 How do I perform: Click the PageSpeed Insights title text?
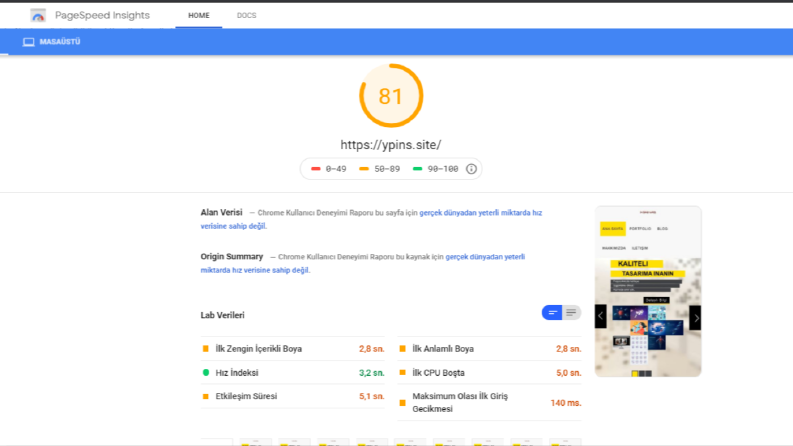[x=102, y=15]
